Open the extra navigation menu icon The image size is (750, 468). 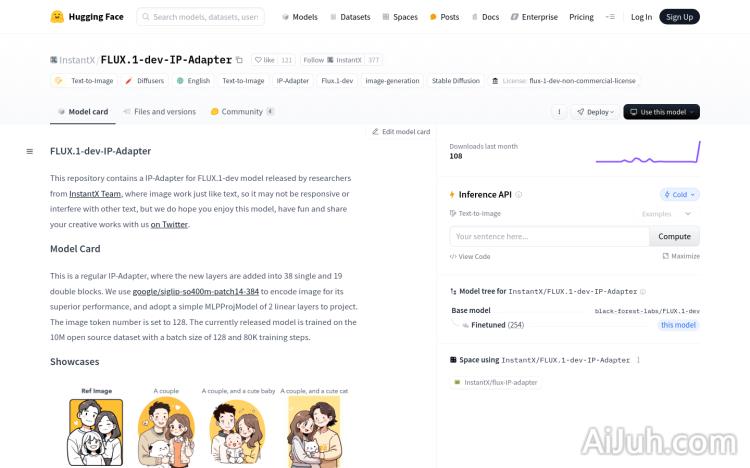[x=610, y=17]
